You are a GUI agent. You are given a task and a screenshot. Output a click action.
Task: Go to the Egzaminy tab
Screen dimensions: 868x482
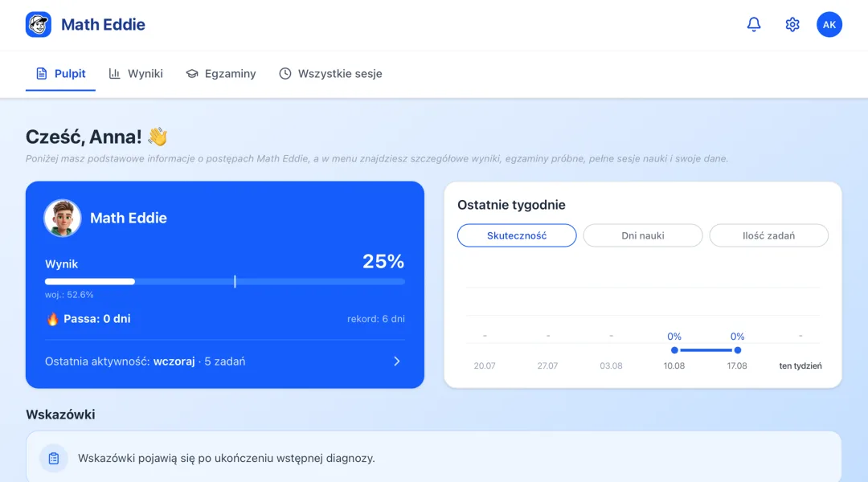[x=221, y=74]
